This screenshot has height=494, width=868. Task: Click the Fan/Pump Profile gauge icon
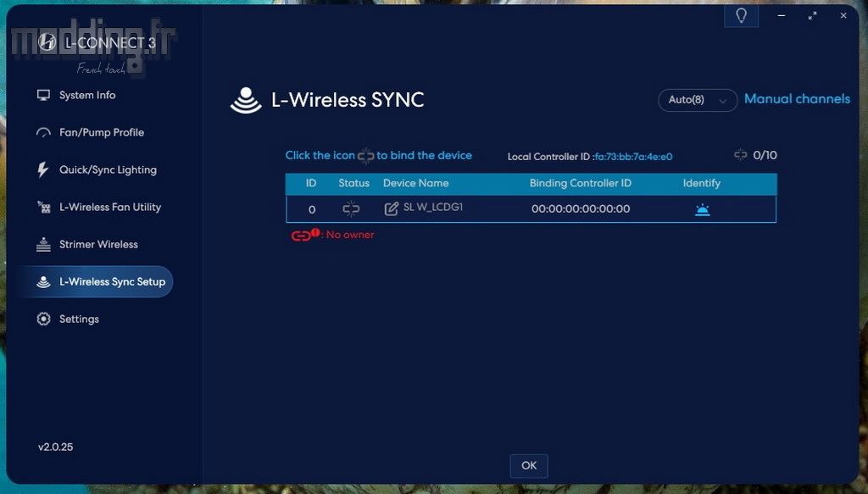click(x=43, y=133)
